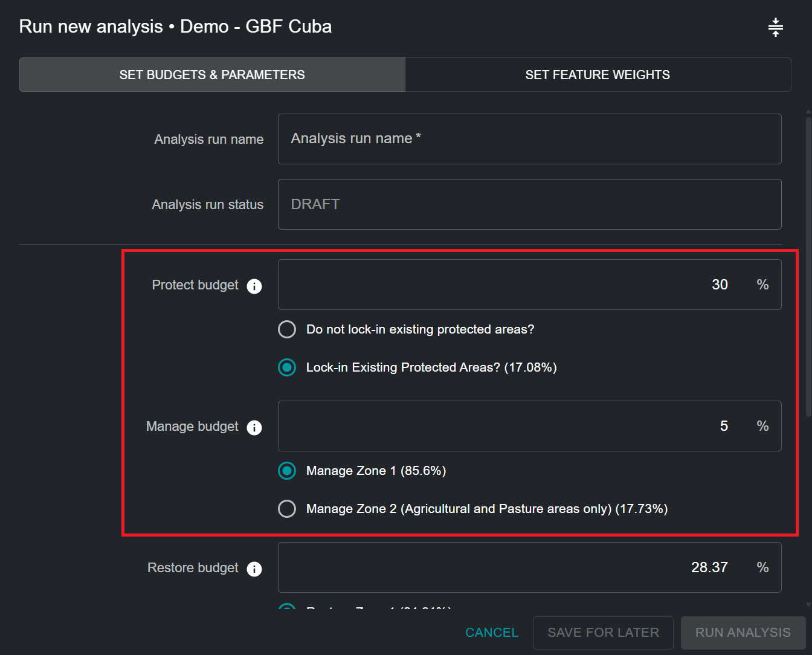812x655 pixels.
Task: Select Manage Zone 1 radio button
Action: 287,471
